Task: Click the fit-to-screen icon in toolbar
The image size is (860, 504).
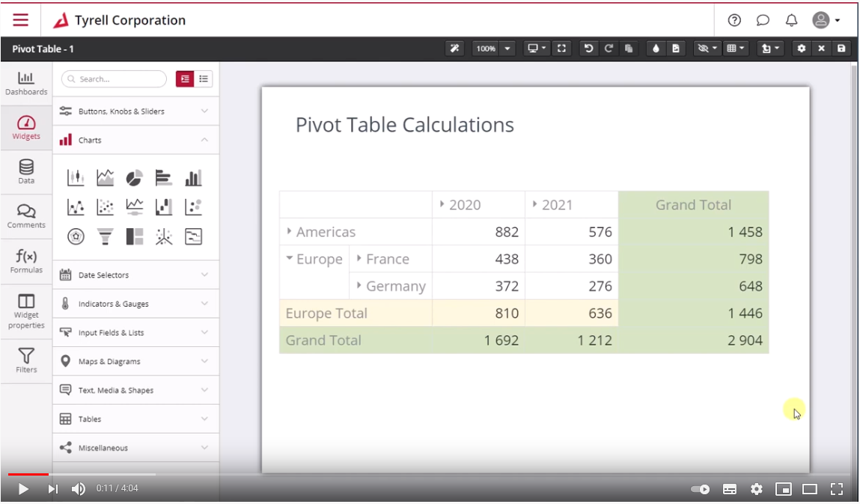Action: coord(561,48)
